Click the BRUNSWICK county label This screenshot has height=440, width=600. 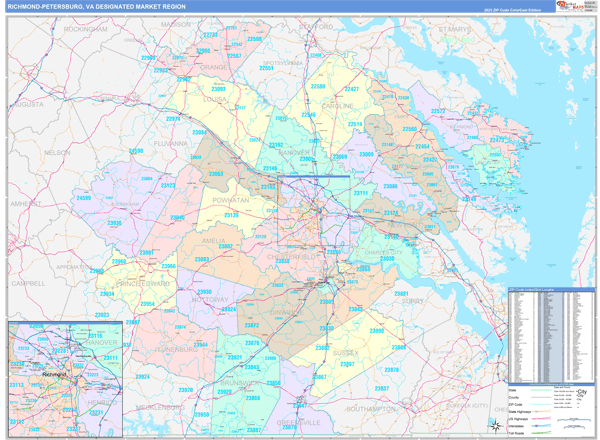click(x=240, y=383)
